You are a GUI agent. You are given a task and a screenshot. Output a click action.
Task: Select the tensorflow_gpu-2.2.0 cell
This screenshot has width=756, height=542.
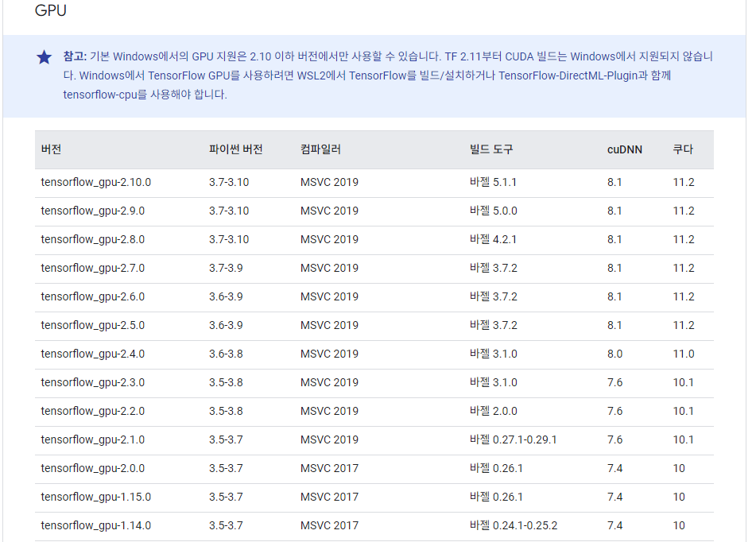click(92, 411)
